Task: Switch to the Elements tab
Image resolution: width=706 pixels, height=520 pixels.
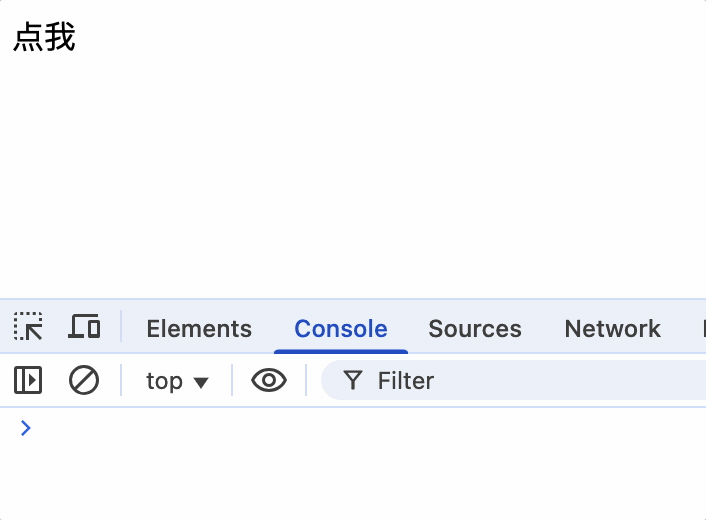Action: click(199, 328)
